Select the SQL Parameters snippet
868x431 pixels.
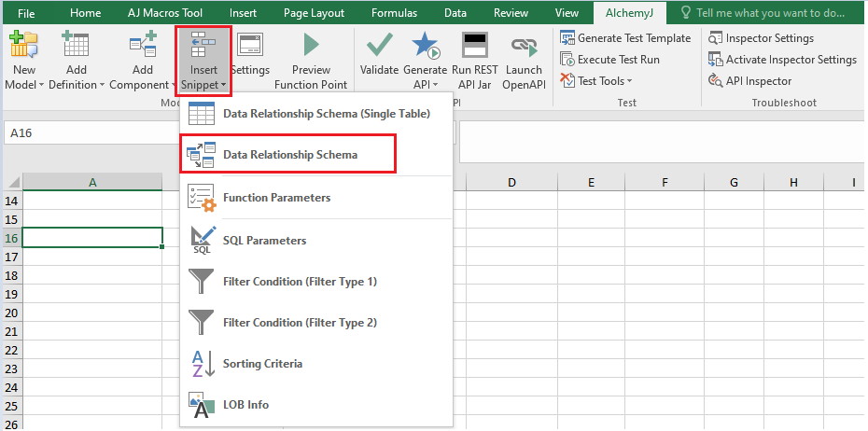[264, 240]
